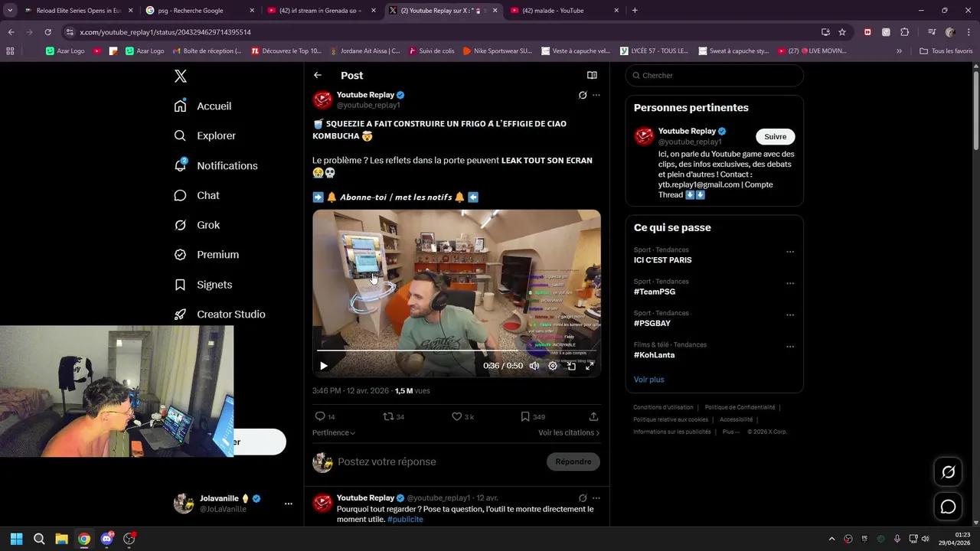Open more options for #KohLanta trend
This screenshot has height=551, width=980.
click(790, 347)
